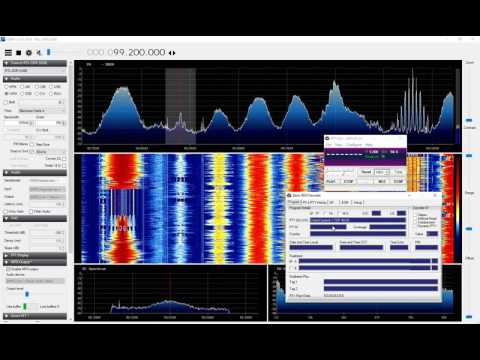480x360 pixels.
Task: Adjust the Range slider on the right
Action: [x=469, y=229]
